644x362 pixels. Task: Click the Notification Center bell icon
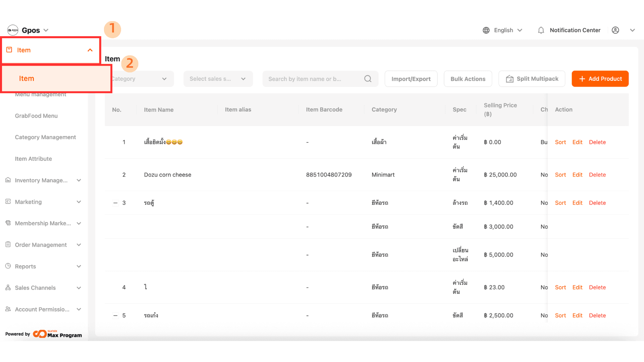pyautogui.click(x=541, y=31)
